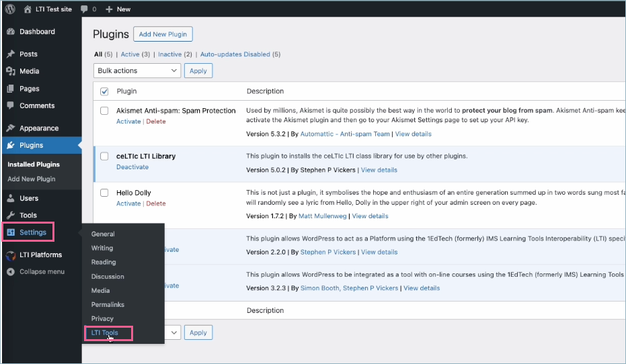Click the WordPress logo icon in admin bar
The height and width of the screenshot is (364, 626).
tap(10, 9)
